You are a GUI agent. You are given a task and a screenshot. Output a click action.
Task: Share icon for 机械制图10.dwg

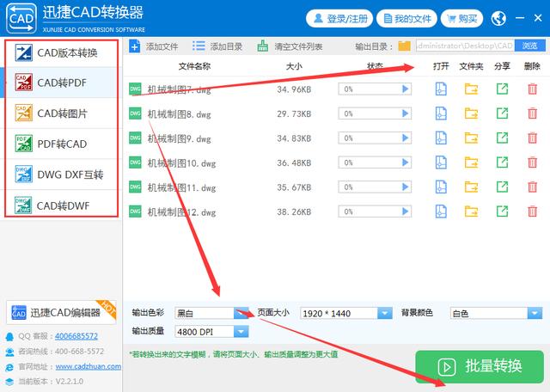tap(502, 162)
